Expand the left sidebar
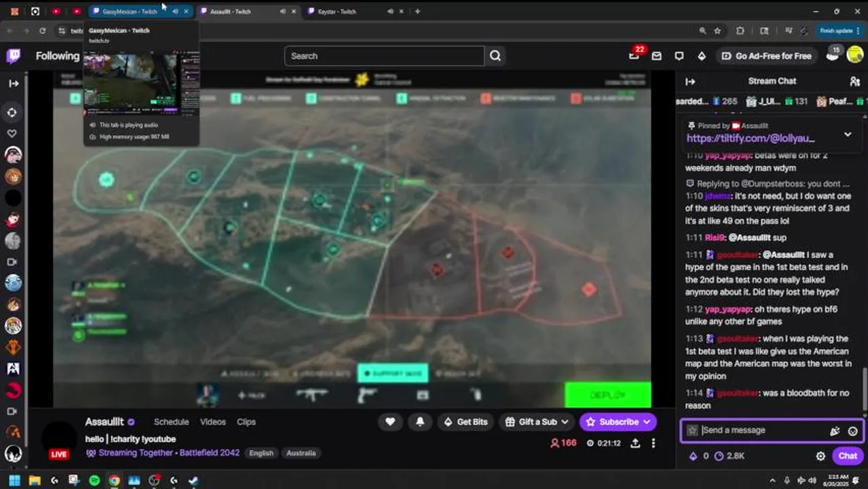The height and width of the screenshot is (489, 868). pyautogui.click(x=14, y=84)
